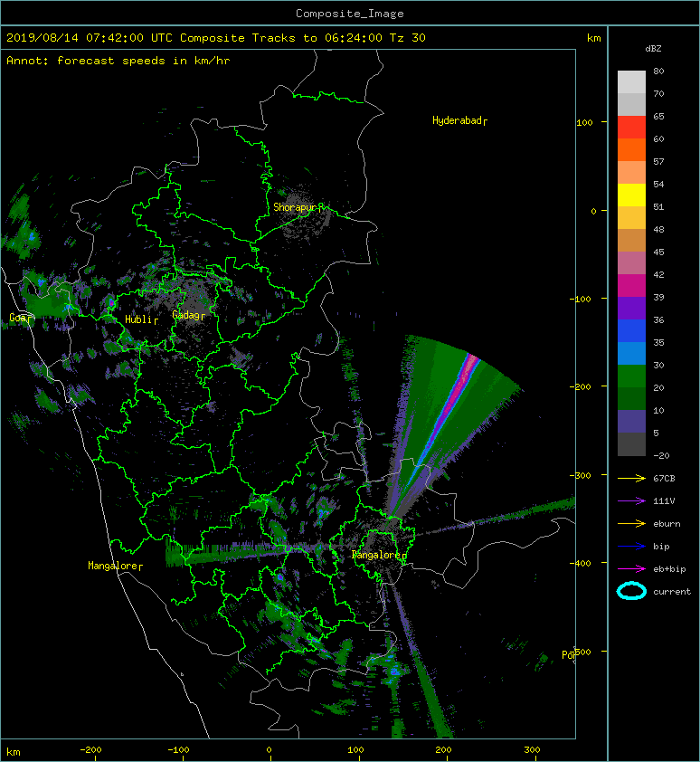The height and width of the screenshot is (762, 700).
Task: Click the yellow eburn arrow legend icon
Action: pyautogui.click(x=631, y=524)
